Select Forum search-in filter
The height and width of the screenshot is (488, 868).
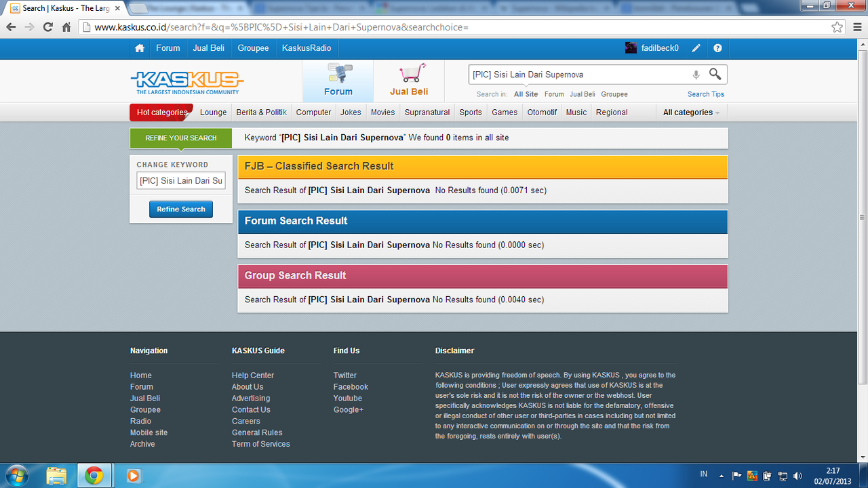pyautogui.click(x=554, y=94)
